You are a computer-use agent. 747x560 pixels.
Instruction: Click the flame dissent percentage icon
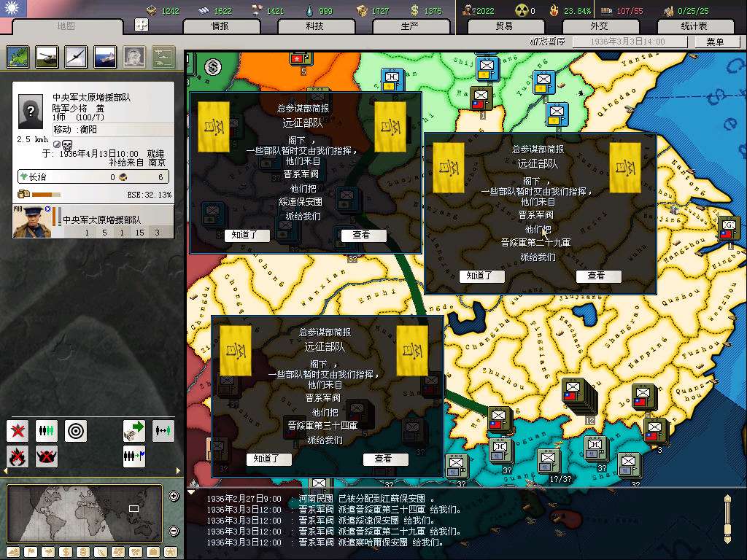click(x=554, y=10)
